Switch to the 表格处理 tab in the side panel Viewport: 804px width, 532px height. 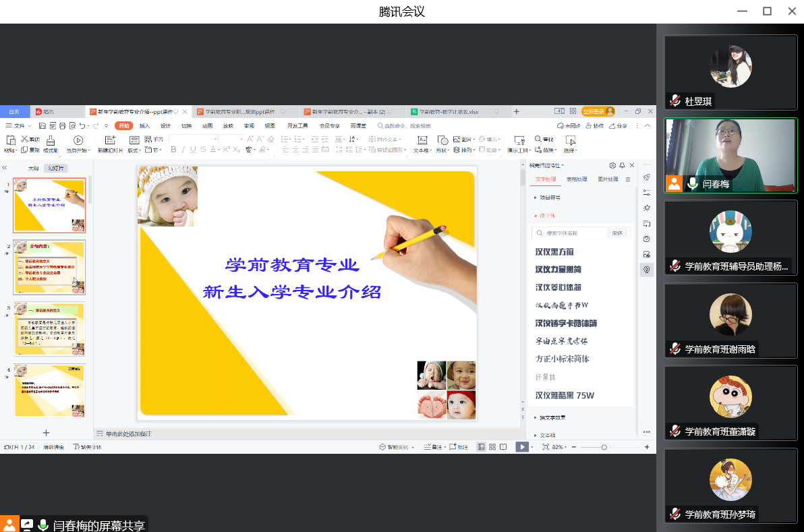[x=576, y=179]
